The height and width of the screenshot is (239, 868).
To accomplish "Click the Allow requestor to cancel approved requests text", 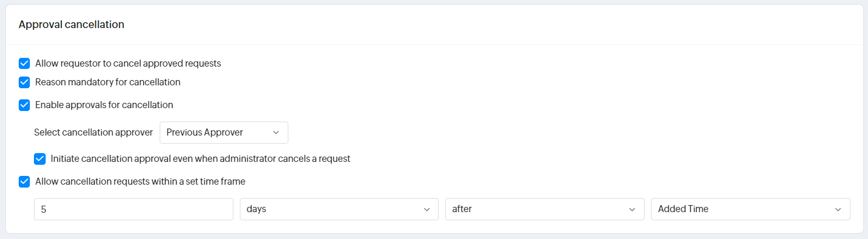I will [x=128, y=63].
